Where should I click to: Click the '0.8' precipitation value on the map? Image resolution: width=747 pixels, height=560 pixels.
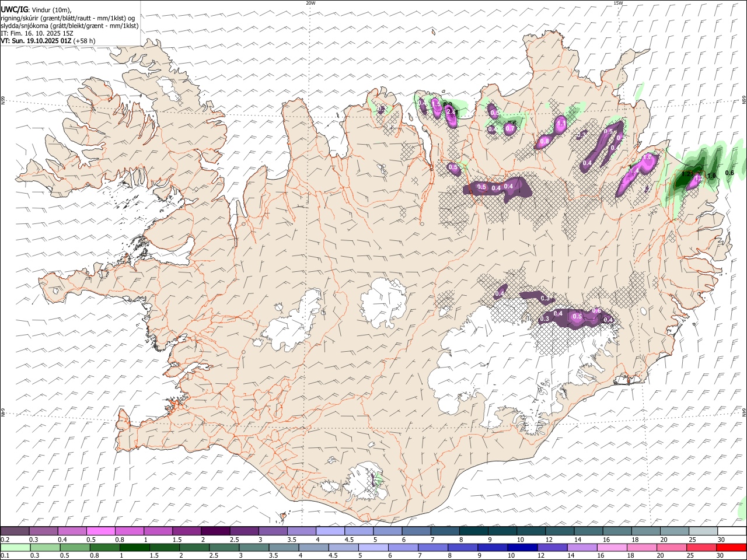pos(544,141)
